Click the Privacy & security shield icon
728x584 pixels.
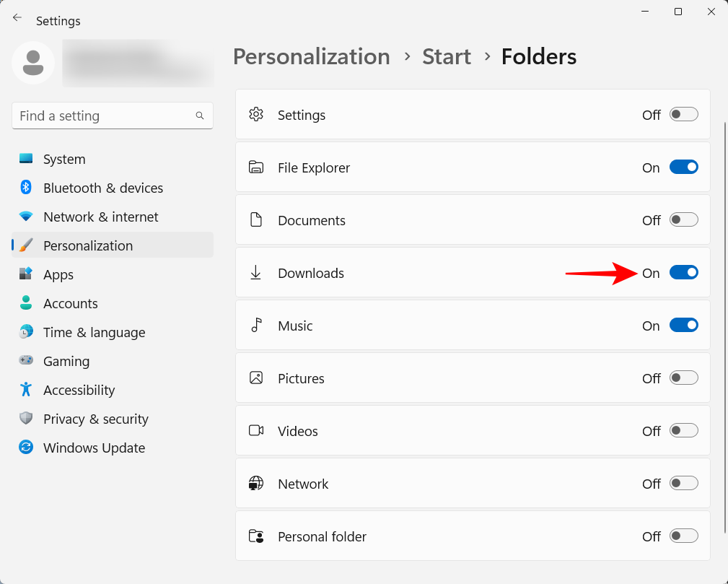click(x=25, y=419)
